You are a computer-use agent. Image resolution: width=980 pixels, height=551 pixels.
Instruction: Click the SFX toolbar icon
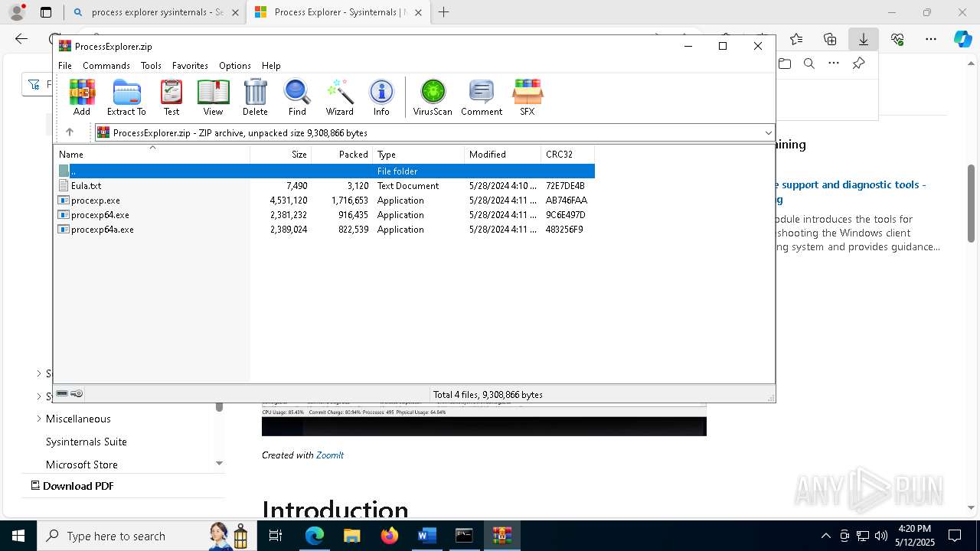tap(528, 97)
